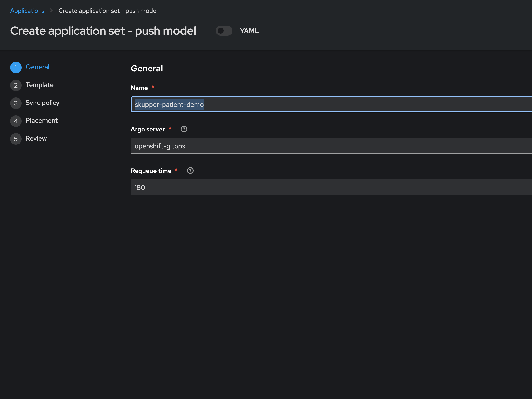This screenshot has width=532, height=399.
Task: Click the breadcrumb chevron separator
Action: point(51,11)
